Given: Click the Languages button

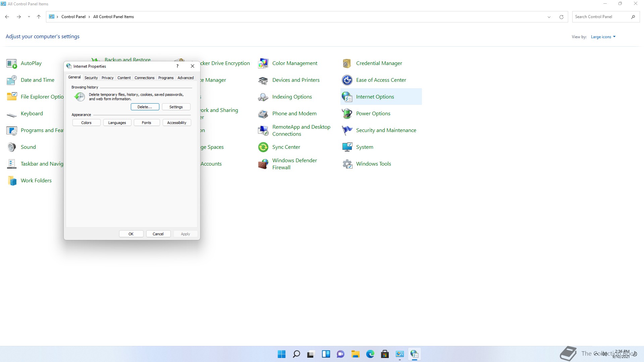Looking at the screenshot, I should pos(117,123).
